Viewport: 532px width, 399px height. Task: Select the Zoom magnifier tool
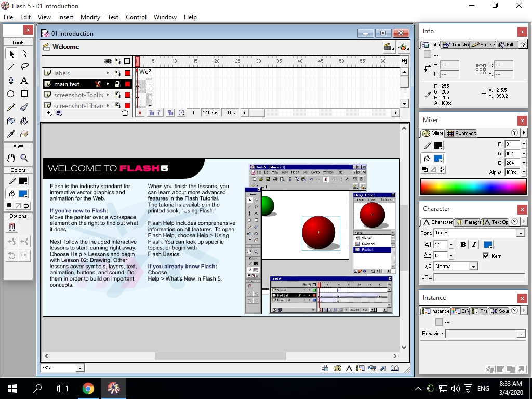(24, 158)
